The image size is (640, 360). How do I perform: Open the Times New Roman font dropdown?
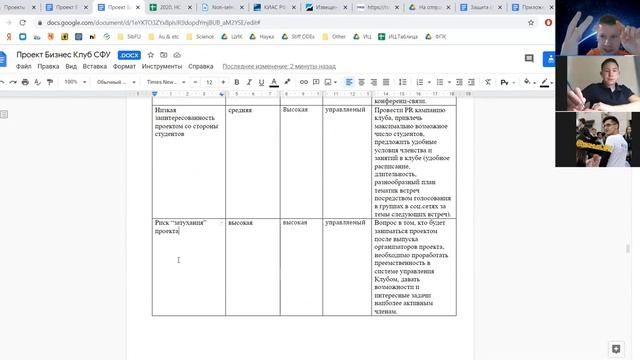click(x=166, y=82)
